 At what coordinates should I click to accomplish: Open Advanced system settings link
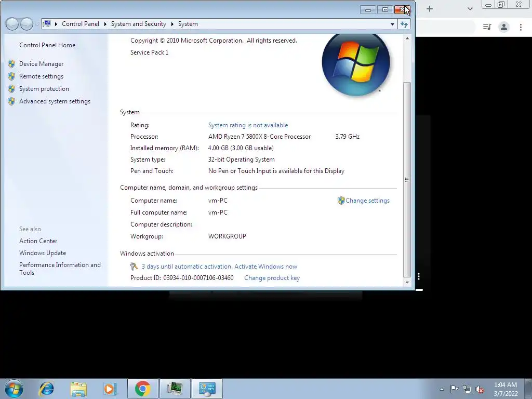pyautogui.click(x=55, y=101)
